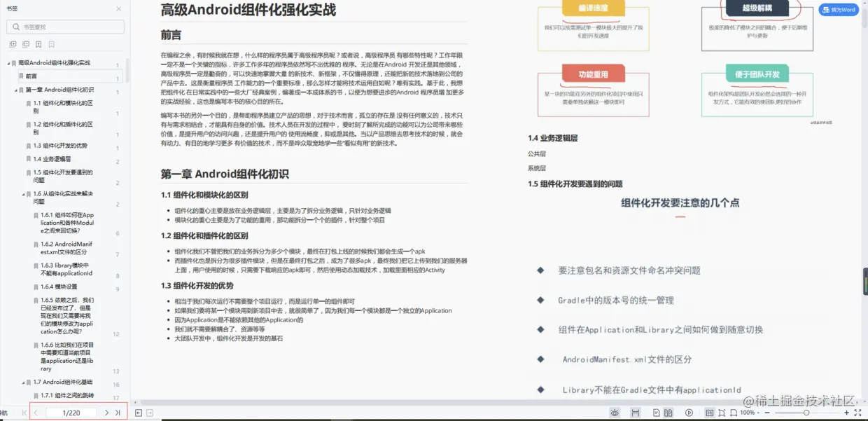Open bookmark 1.6.1 about Application and Module switching
This screenshot has width=868, height=421.
pos(67,223)
